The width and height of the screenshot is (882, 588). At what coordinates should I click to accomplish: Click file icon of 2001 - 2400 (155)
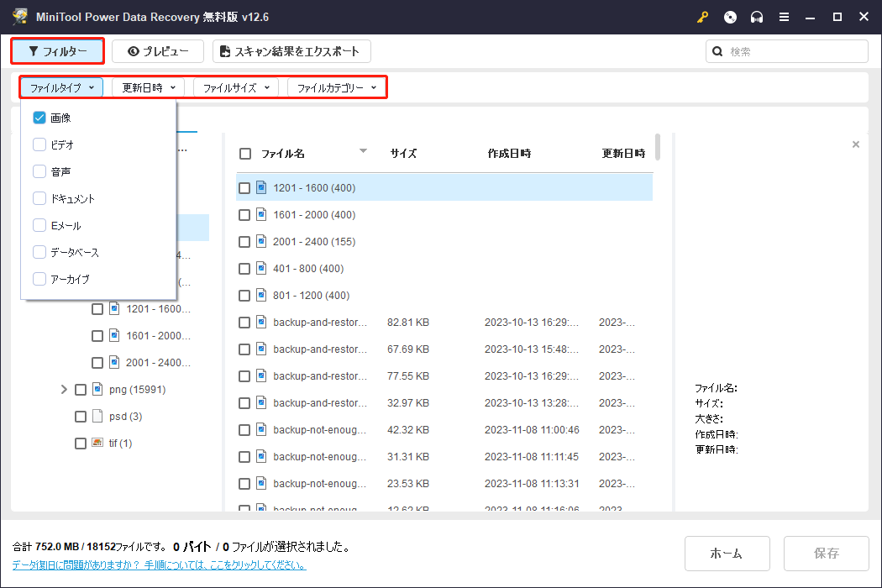[261, 241]
